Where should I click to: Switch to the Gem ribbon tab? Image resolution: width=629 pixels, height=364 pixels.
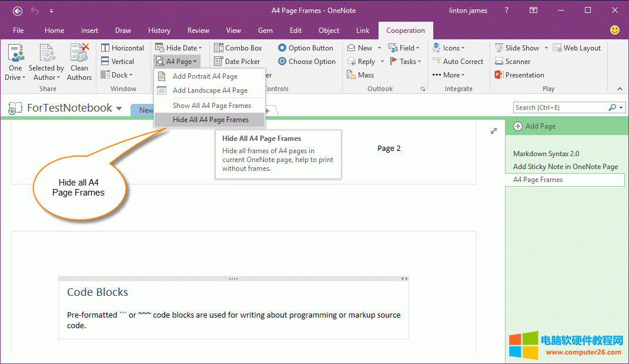click(x=265, y=31)
